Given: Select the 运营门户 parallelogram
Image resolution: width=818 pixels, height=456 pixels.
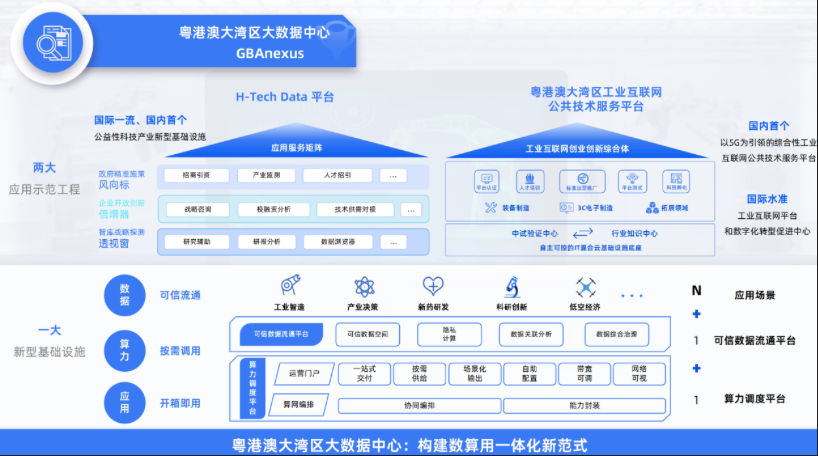Looking at the screenshot, I should [304, 374].
